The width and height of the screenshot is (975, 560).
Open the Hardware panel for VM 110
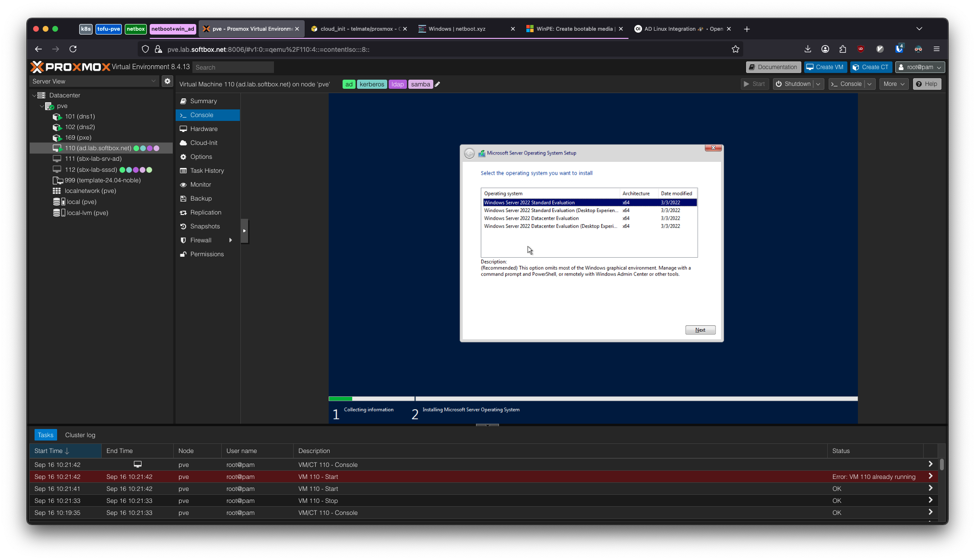pos(204,129)
